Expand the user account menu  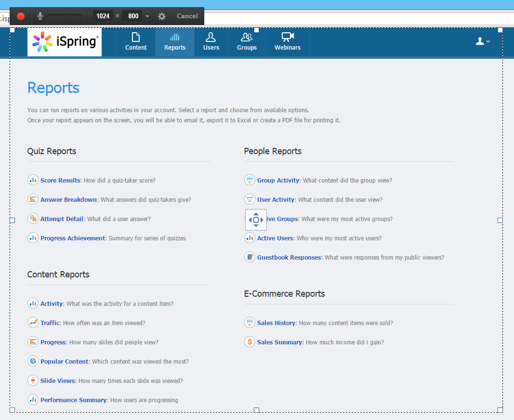click(483, 41)
